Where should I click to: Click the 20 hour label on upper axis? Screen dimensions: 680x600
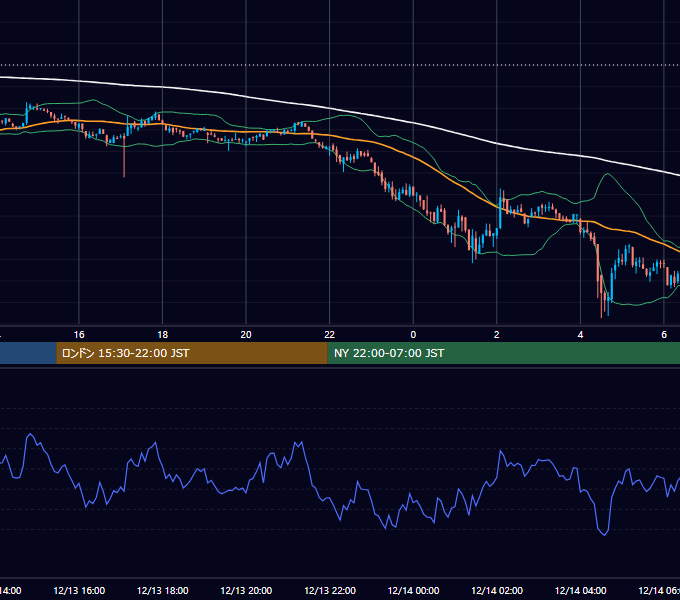tap(246, 334)
